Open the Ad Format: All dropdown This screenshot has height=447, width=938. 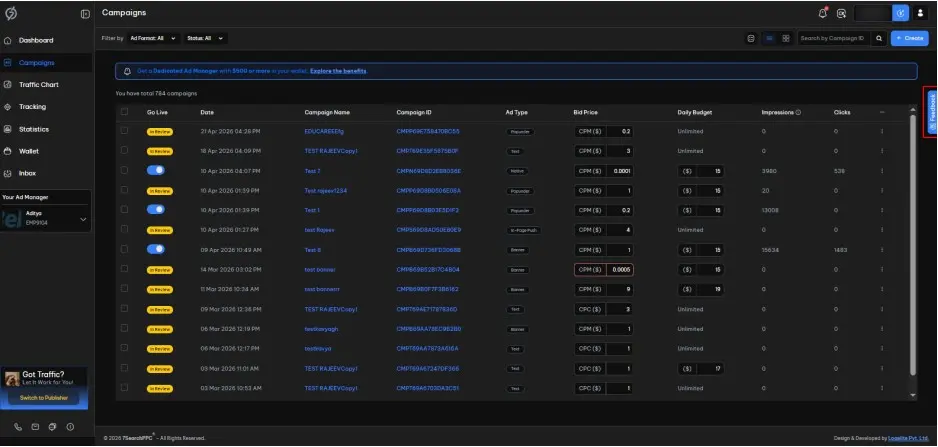tap(154, 38)
